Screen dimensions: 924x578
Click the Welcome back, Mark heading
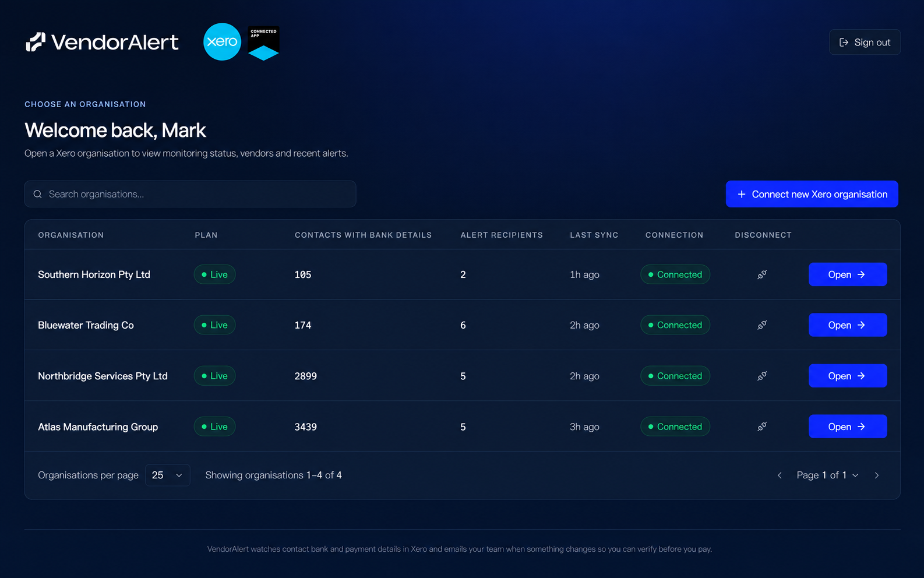115,131
